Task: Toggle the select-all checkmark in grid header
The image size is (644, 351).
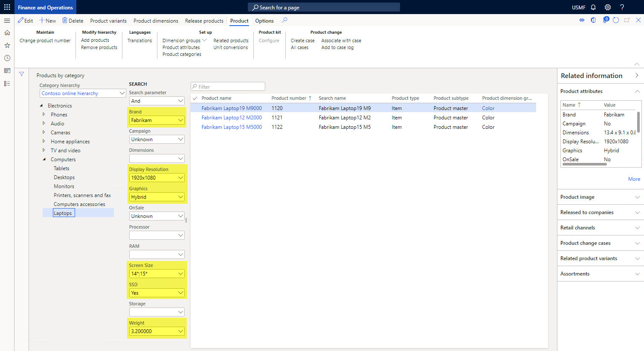Action: pyautogui.click(x=195, y=98)
